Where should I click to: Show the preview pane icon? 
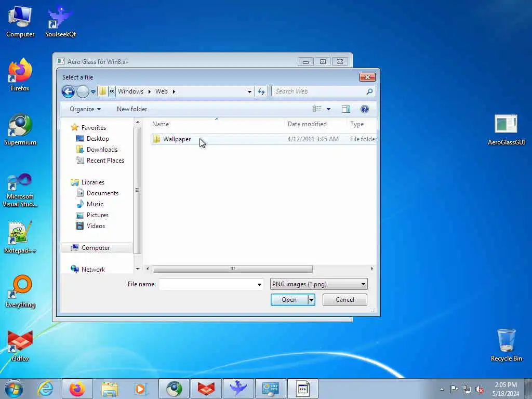pyautogui.click(x=345, y=109)
